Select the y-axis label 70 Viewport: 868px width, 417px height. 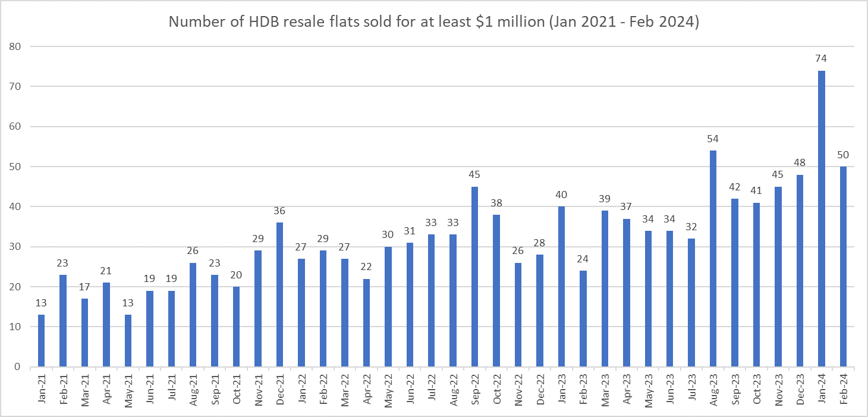[x=16, y=86]
